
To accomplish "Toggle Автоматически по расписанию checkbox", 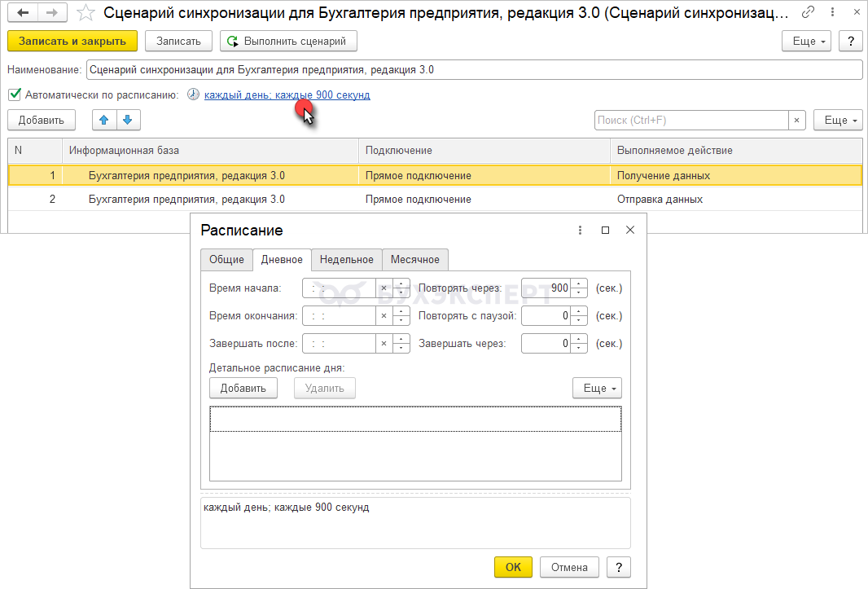I will (14, 95).
